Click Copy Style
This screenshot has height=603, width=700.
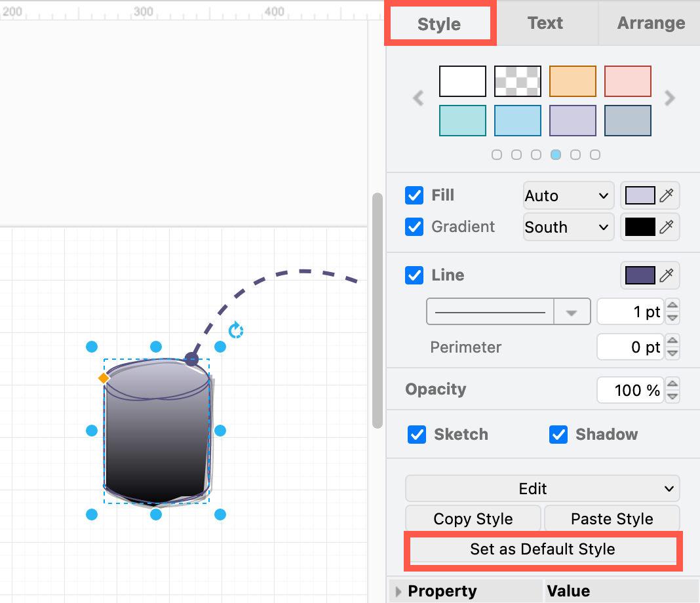pyautogui.click(x=473, y=518)
